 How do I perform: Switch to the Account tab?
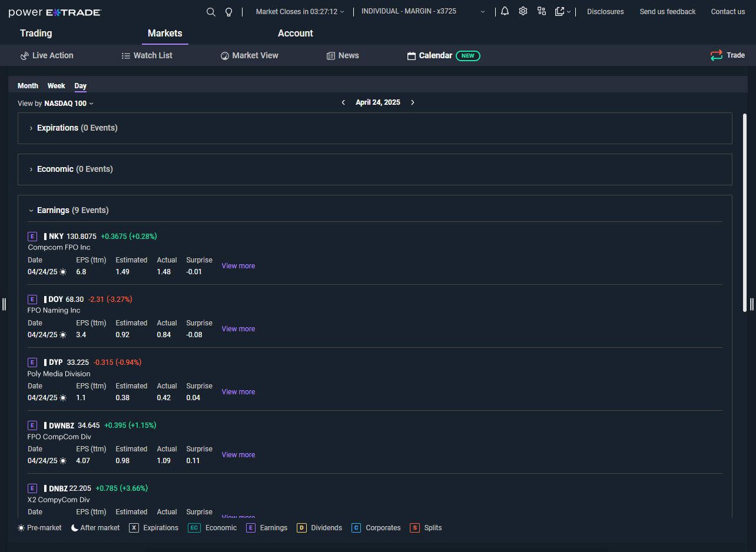[296, 34]
